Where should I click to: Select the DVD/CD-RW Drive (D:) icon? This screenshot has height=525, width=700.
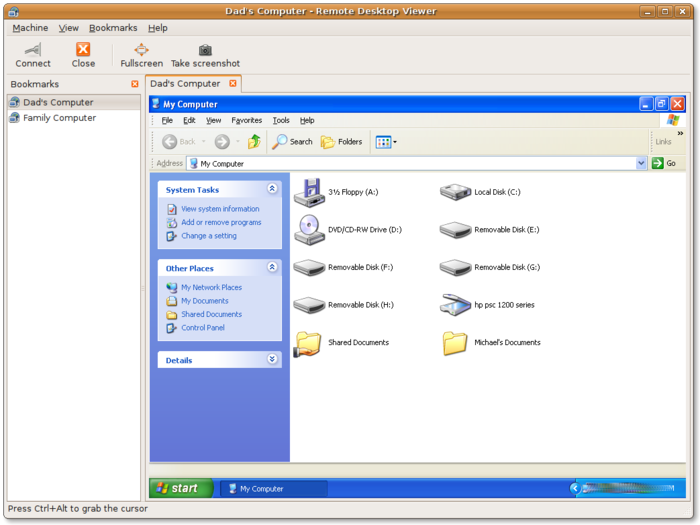[x=309, y=229]
